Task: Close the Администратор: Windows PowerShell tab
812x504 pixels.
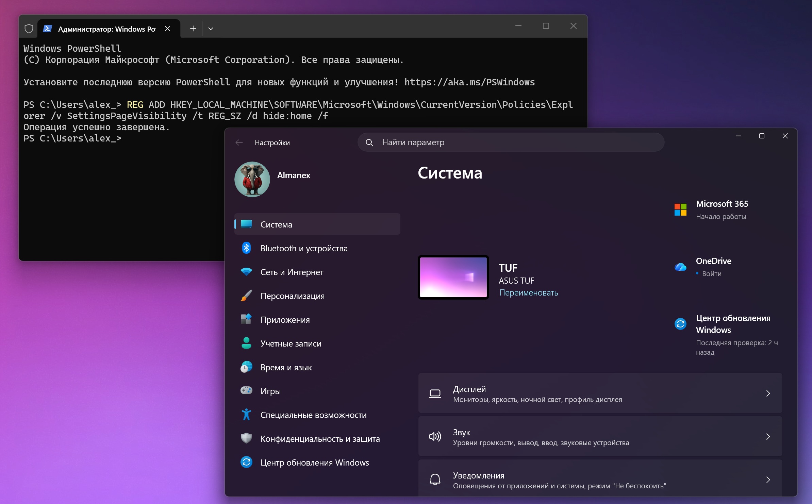Action: pos(167,29)
